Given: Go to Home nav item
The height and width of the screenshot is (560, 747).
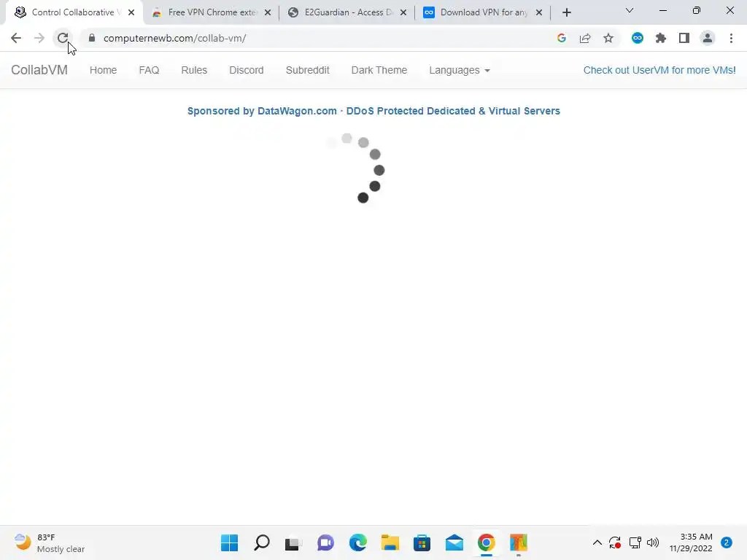Looking at the screenshot, I should click(103, 70).
